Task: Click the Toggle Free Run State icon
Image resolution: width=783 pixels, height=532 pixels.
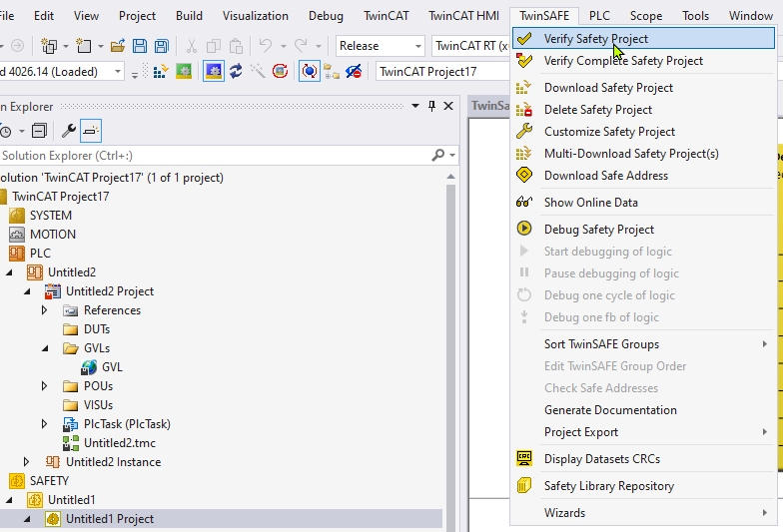Action: click(280, 72)
